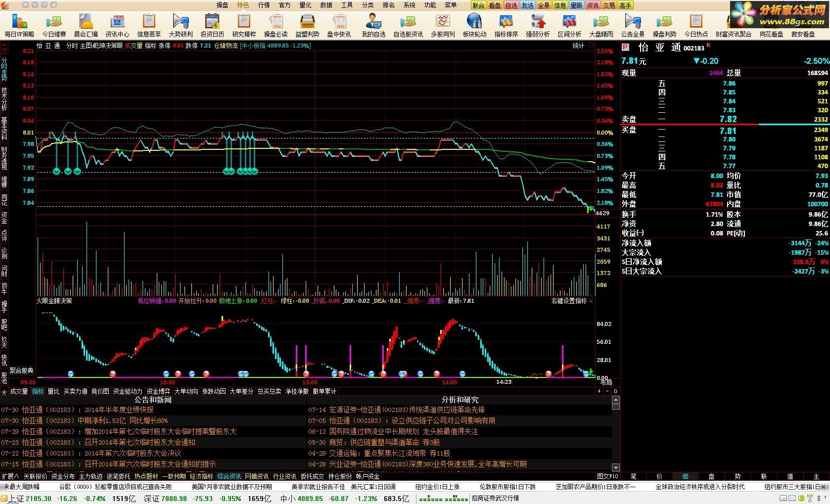830x504 pixels.
Task: Select 基本资料 in left sidebar
Action: coord(4,129)
